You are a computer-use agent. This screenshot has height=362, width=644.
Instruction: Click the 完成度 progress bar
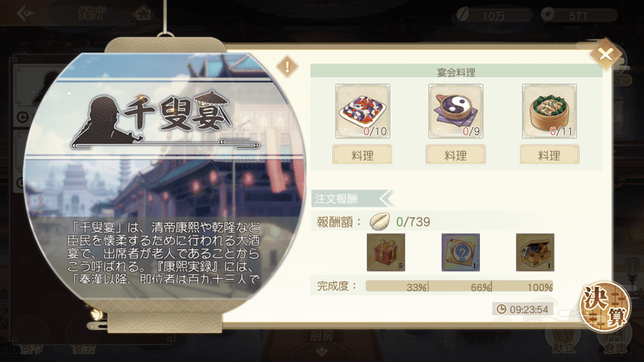[x=459, y=286]
